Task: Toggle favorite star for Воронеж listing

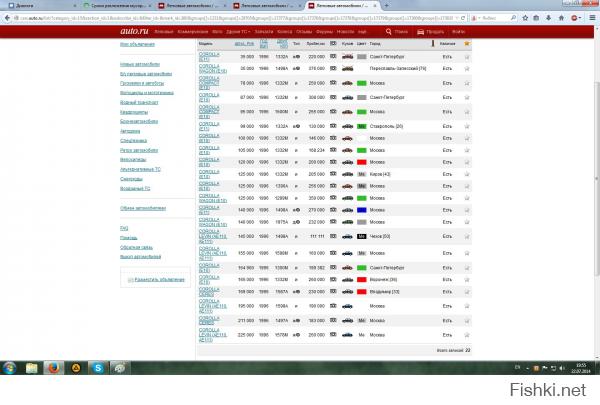Action: [467, 280]
